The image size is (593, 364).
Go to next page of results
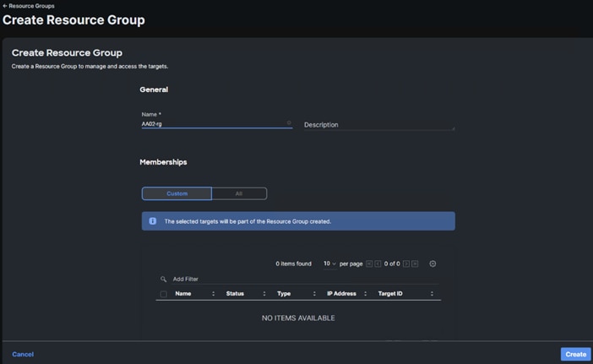(x=406, y=263)
